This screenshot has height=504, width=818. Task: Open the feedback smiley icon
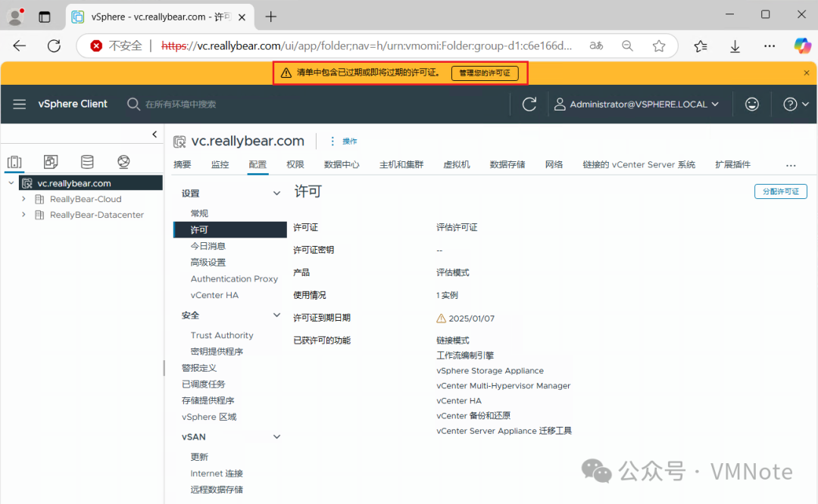[752, 104]
